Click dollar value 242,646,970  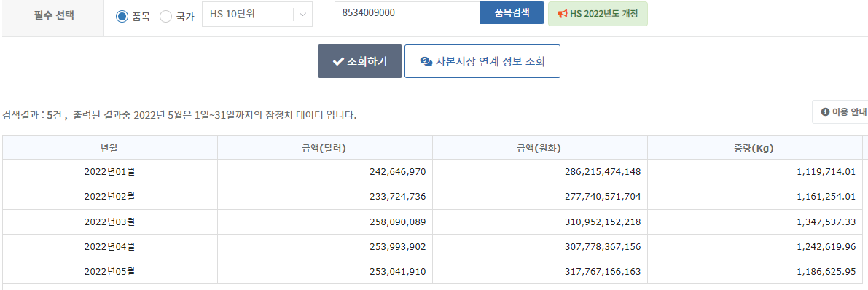click(397, 172)
